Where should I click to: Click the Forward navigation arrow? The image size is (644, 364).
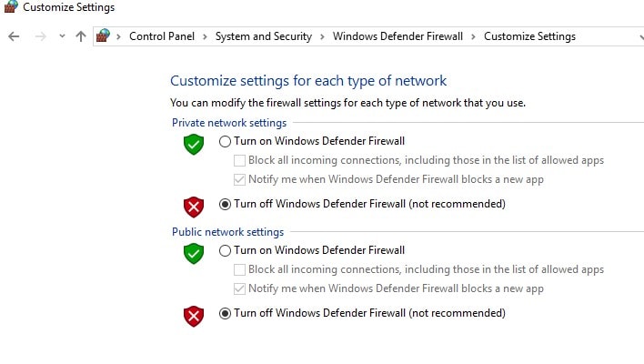[39, 36]
